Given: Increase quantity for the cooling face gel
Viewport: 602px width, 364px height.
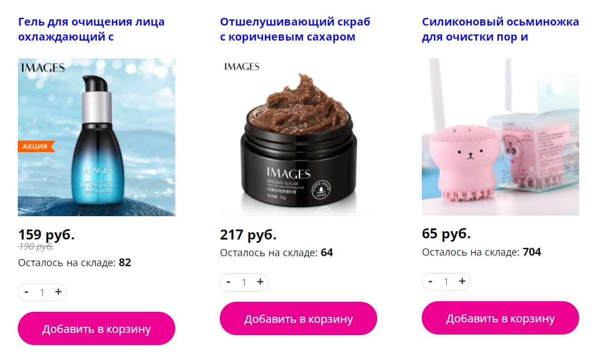Looking at the screenshot, I should pos(58,292).
